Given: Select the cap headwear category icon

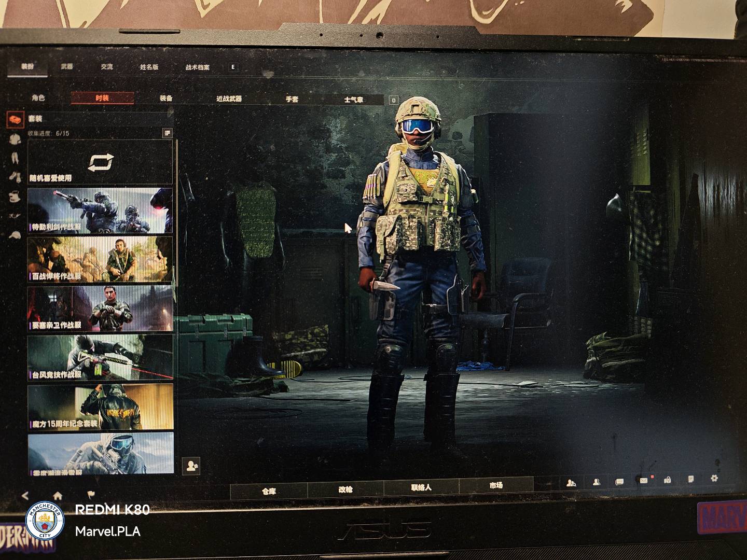Looking at the screenshot, I should pyautogui.click(x=15, y=235).
